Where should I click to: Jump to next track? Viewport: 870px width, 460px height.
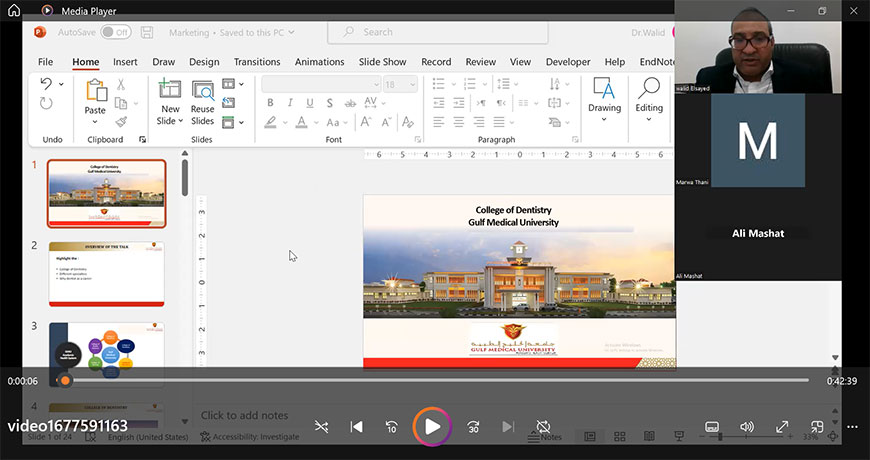click(508, 427)
